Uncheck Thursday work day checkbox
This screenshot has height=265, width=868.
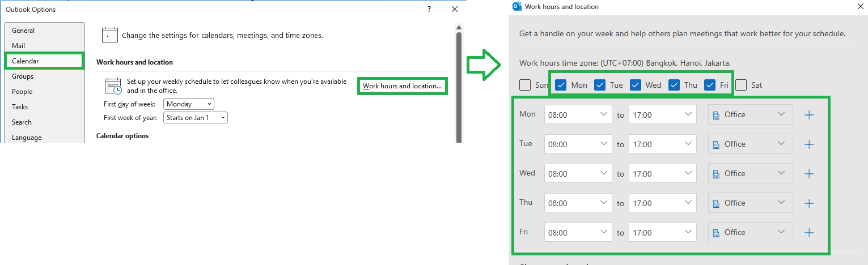click(674, 85)
